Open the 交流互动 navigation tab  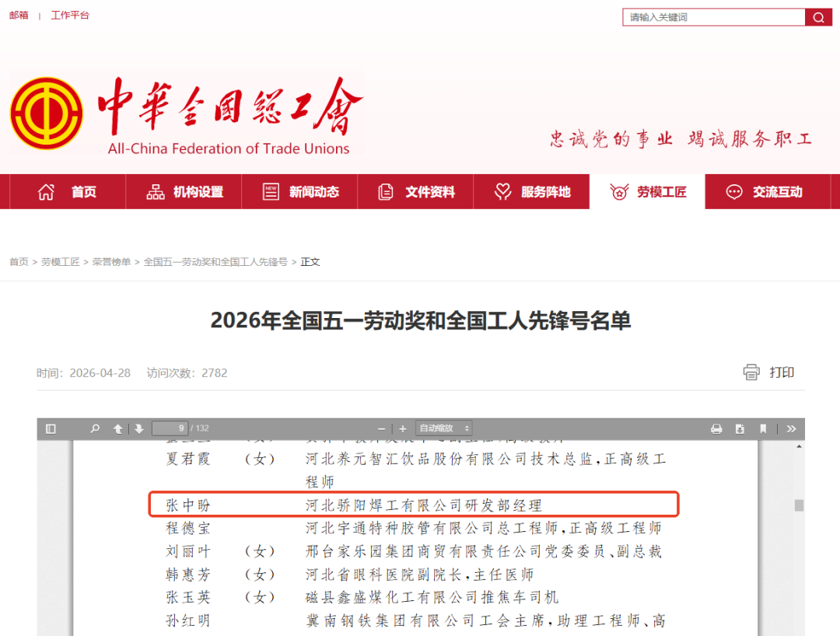[x=767, y=192]
